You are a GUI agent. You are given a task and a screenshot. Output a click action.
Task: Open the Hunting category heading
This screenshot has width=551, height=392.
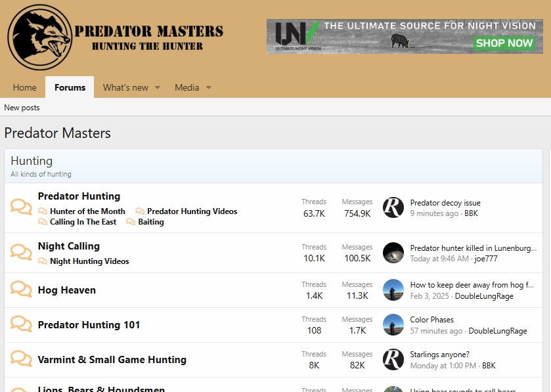32,161
